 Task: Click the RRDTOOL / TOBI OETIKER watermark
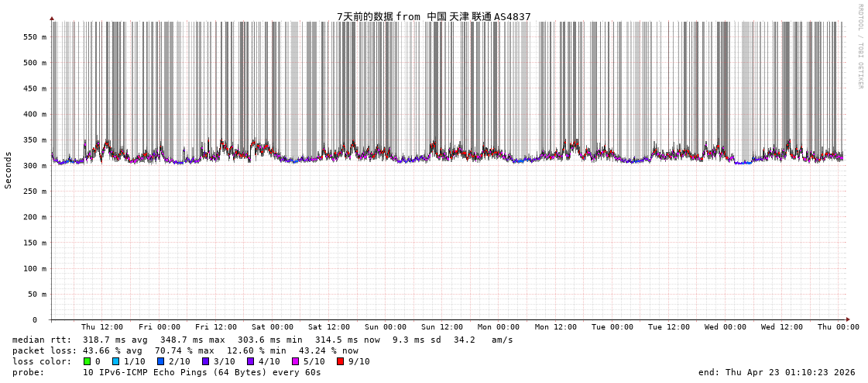click(859, 47)
